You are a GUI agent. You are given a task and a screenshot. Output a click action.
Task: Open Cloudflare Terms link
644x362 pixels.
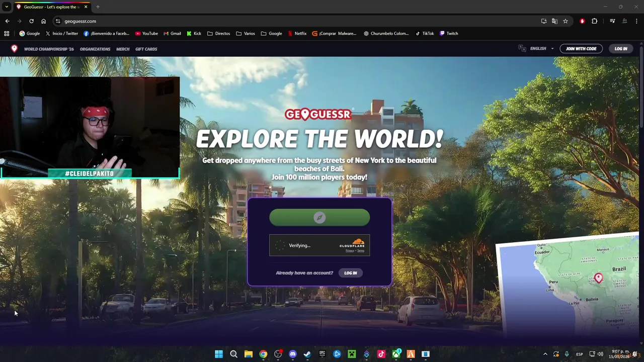coord(361,250)
